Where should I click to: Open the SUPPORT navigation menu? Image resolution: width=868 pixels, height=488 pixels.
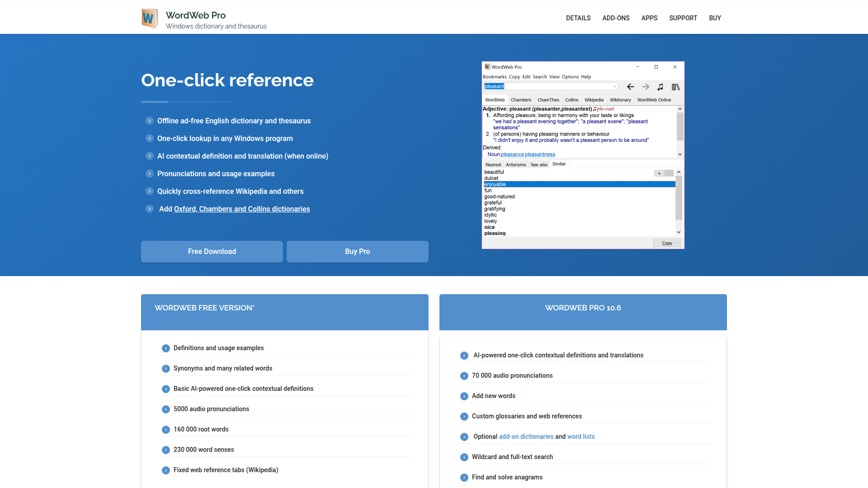[x=683, y=18]
